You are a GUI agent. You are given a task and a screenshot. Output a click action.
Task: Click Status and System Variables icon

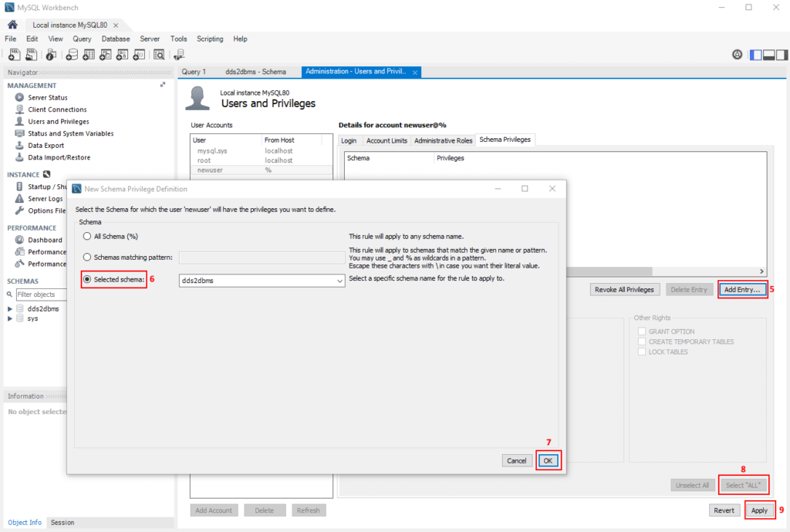click(19, 133)
